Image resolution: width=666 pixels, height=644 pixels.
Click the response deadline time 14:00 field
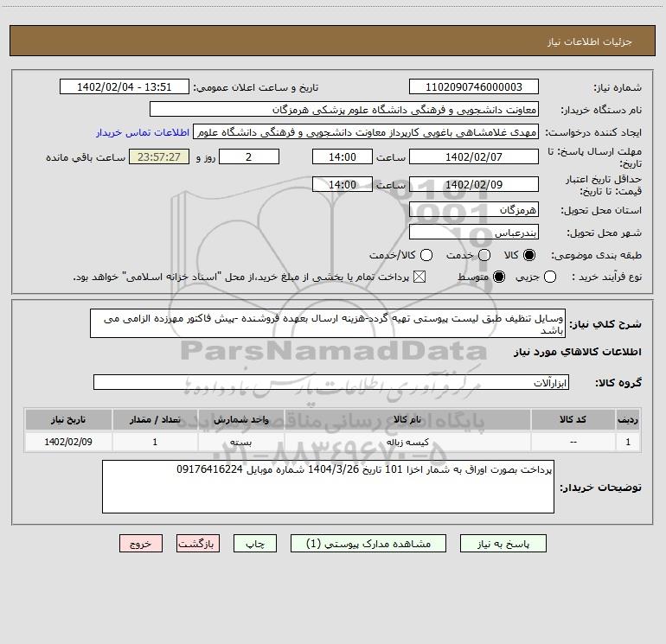tap(343, 156)
